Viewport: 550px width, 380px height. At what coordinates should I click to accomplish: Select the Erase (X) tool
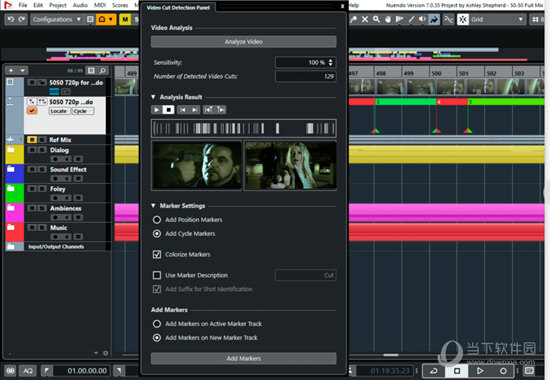click(365, 19)
